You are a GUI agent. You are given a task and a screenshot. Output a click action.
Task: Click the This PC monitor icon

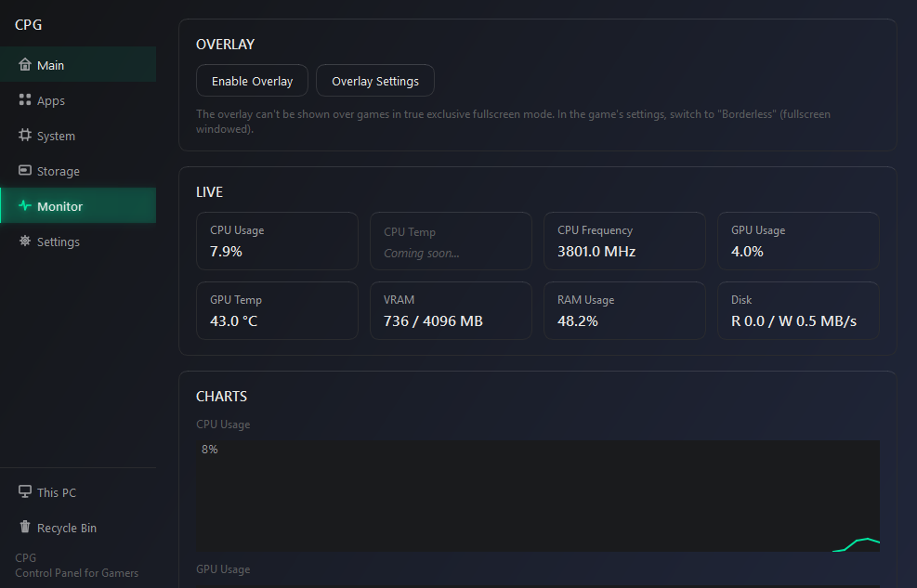(24, 491)
